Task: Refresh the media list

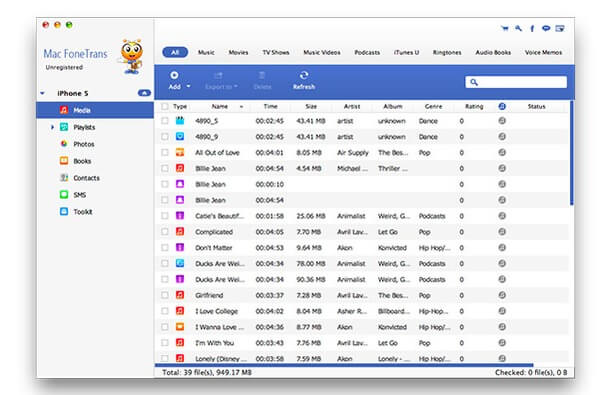Action: click(x=304, y=80)
